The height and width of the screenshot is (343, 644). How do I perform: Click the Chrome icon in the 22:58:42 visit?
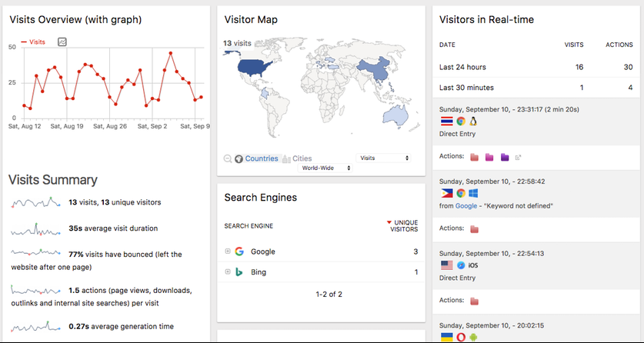461,193
